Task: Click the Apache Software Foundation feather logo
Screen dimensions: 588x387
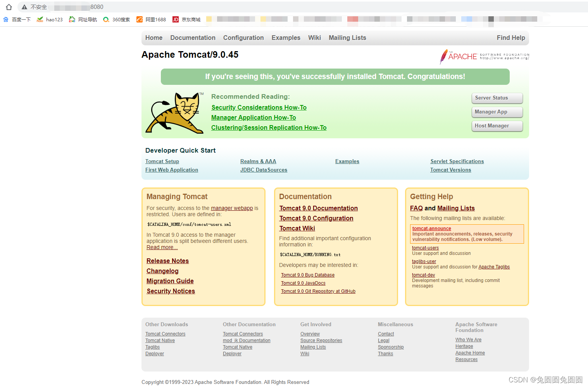Action: (484, 57)
